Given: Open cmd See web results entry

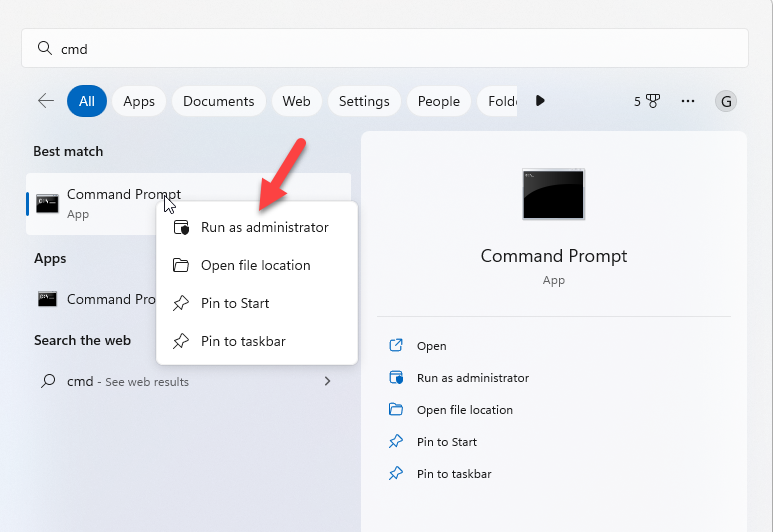Looking at the screenshot, I should (x=188, y=381).
